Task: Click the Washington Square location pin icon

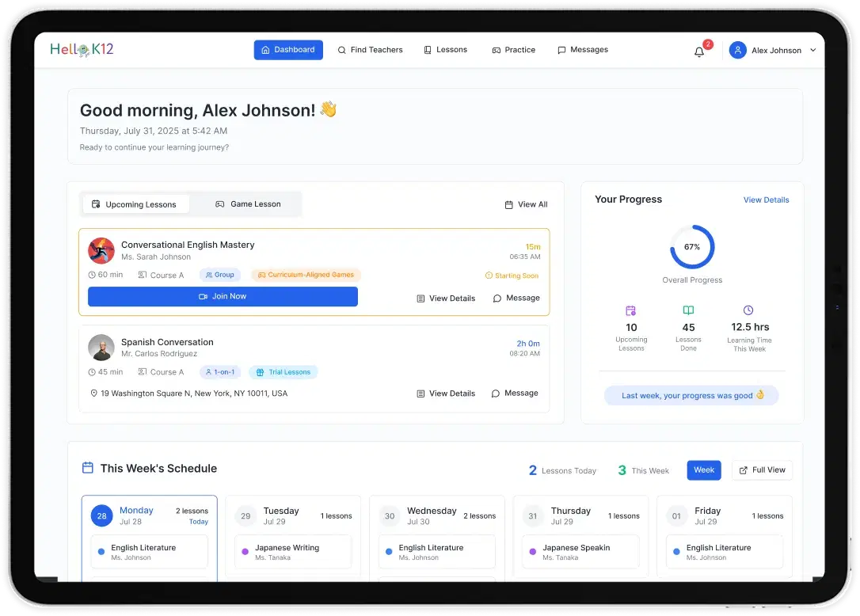Action: [x=93, y=394]
